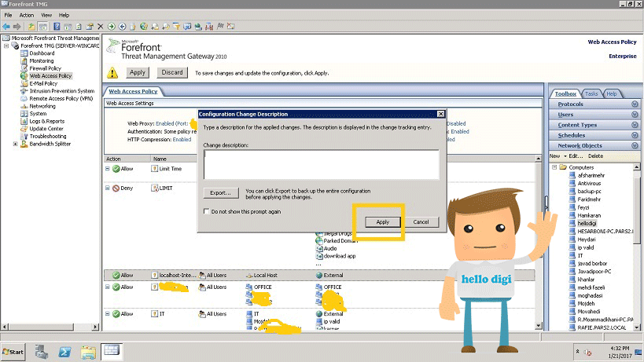The height and width of the screenshot is (362, 644).
Task: Click Discard in the main window banner
Action: tap(172, 72)
